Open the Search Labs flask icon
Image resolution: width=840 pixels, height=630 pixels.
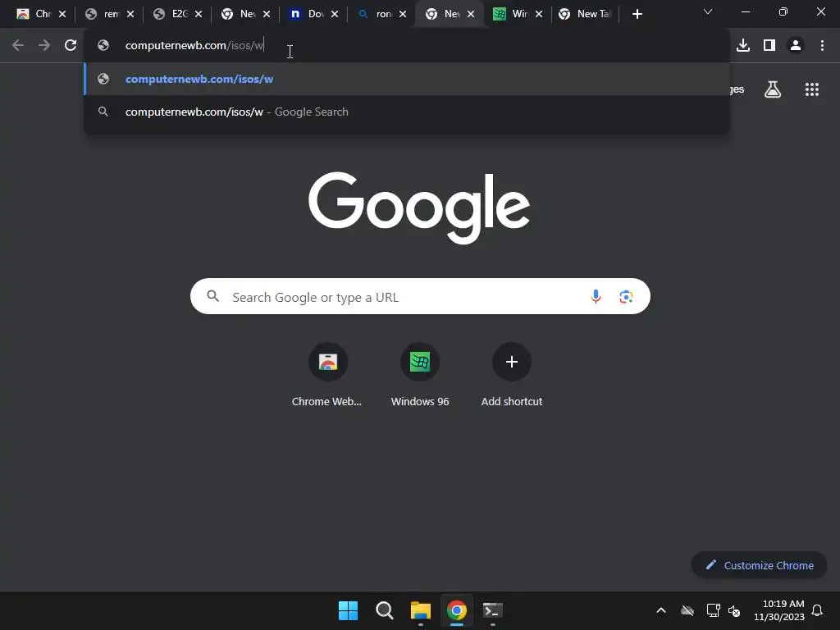pos(773,89)
